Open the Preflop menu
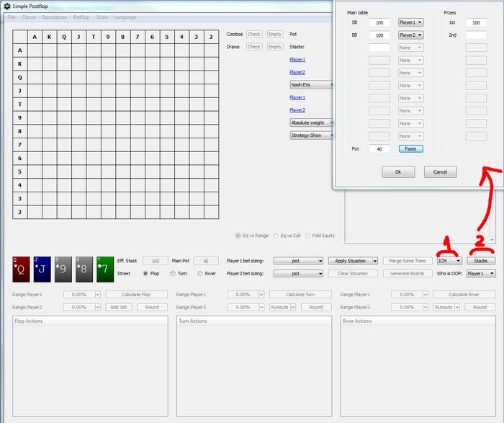The height and width of the screenshot is (423, 504). tap(81, 17)
